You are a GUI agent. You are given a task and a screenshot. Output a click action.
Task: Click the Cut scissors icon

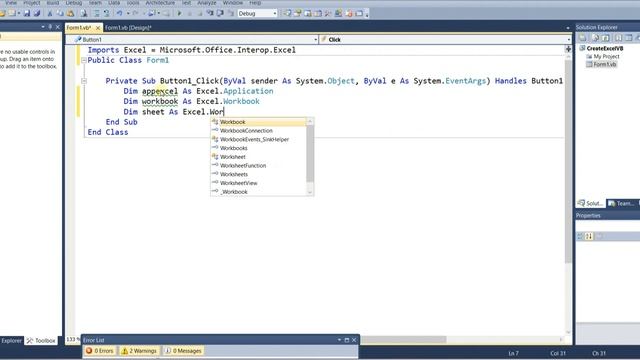coord(50,13)
